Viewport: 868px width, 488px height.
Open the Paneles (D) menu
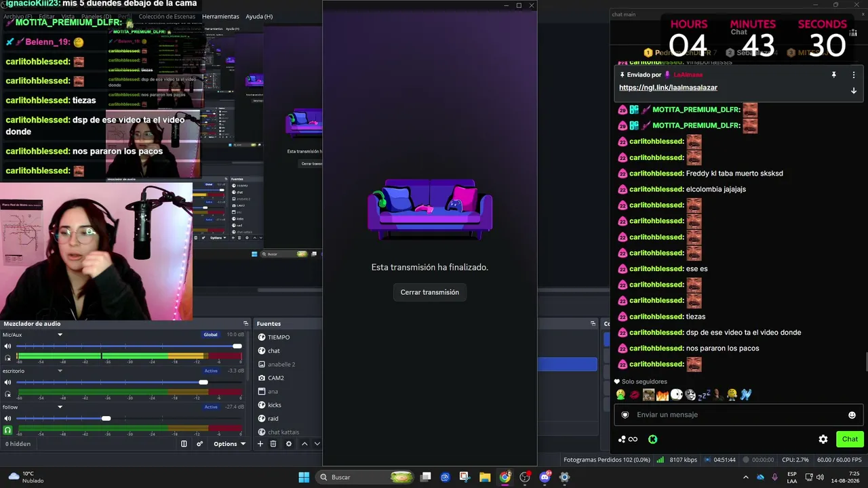pyautogui.click(x=96, y=16)
